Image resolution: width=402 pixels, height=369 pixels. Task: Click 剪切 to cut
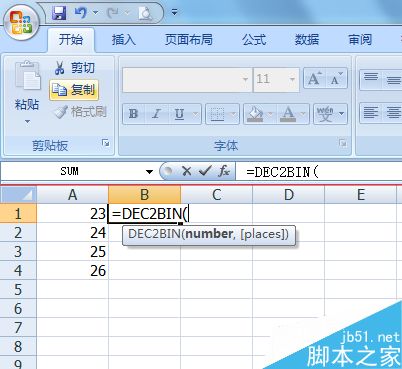tap(75, 68)
